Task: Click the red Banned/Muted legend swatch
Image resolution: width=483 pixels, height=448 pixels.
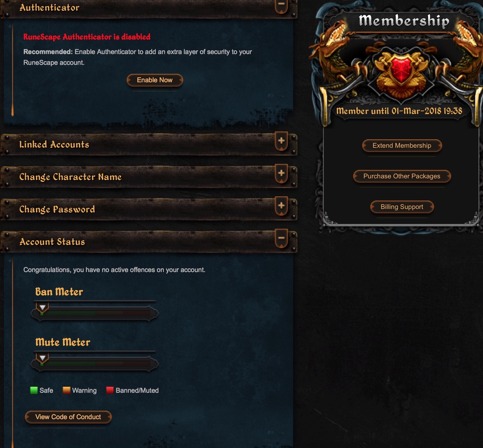Action: click(110, 390)
